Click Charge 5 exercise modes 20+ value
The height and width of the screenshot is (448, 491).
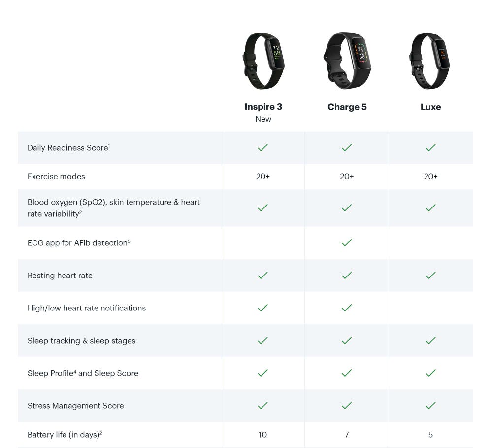(x=347, y=177)
